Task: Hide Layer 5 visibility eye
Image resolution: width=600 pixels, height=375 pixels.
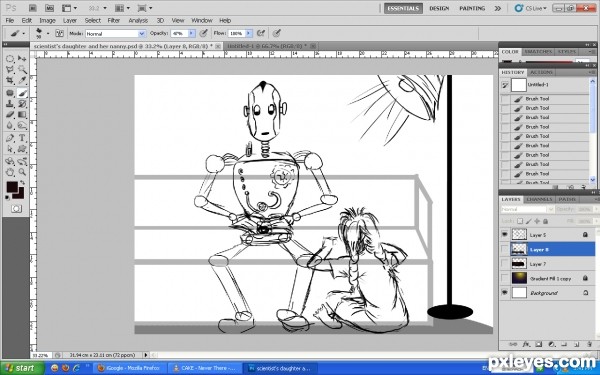Action: pos(505,234)
